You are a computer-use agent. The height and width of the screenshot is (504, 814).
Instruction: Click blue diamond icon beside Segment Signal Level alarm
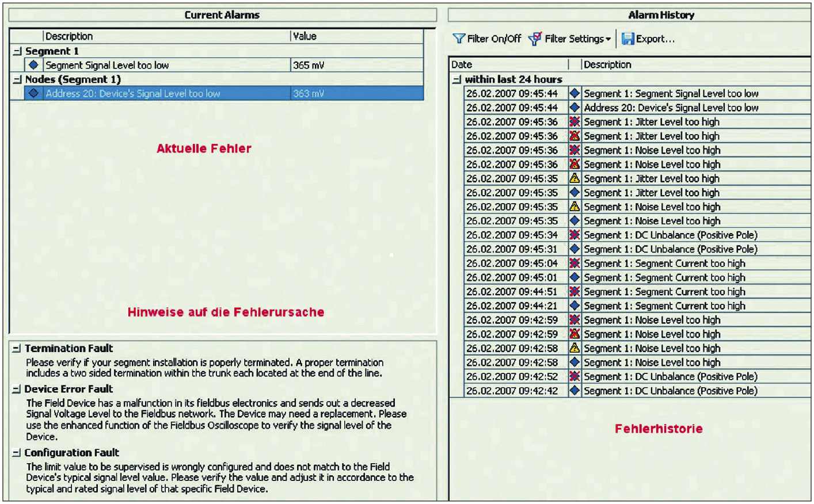33,65
